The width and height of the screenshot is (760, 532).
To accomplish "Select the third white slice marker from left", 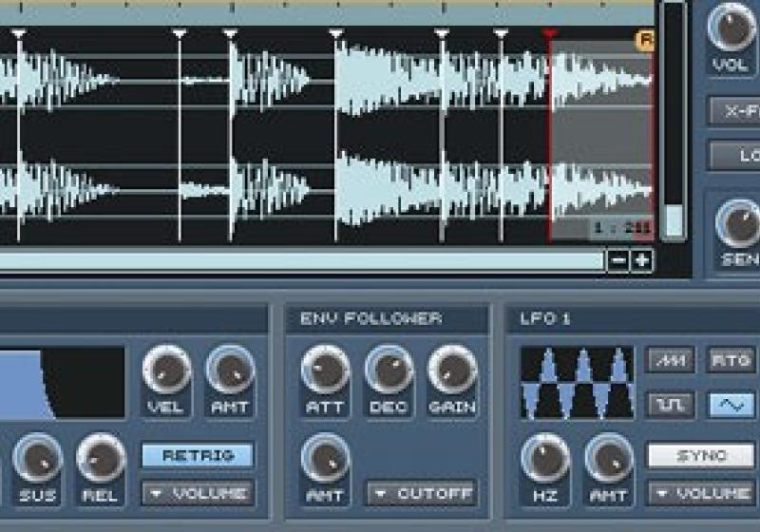I will point(230,34).
